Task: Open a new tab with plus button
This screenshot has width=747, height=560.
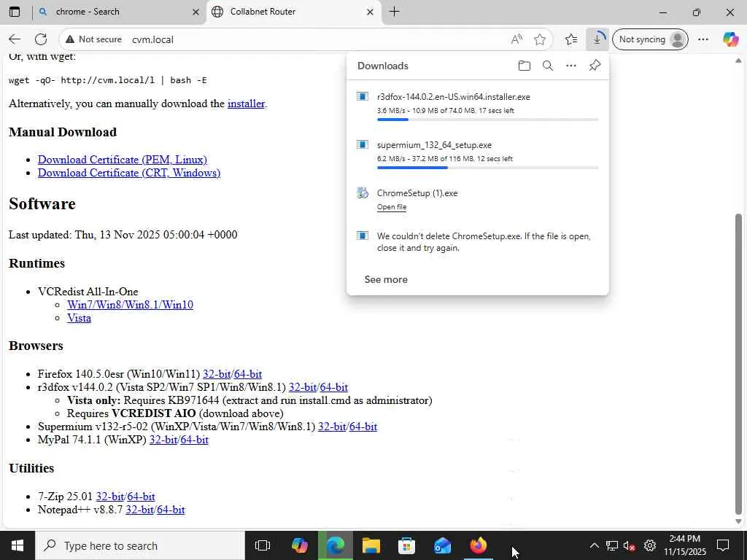Action: [x=394, y=12]
